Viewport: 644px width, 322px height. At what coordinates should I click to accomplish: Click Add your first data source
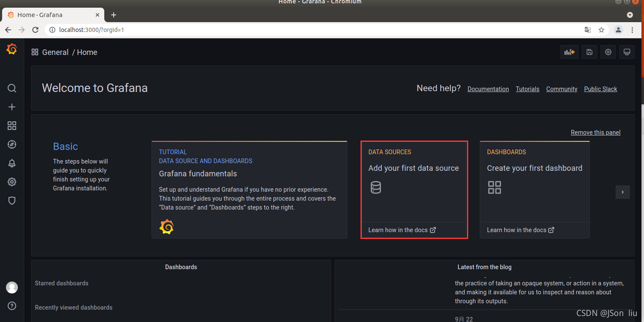click(x=414, y=168)
